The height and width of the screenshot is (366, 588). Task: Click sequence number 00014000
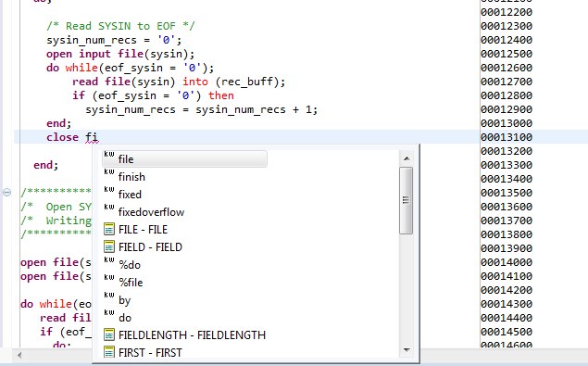point(507,262)
